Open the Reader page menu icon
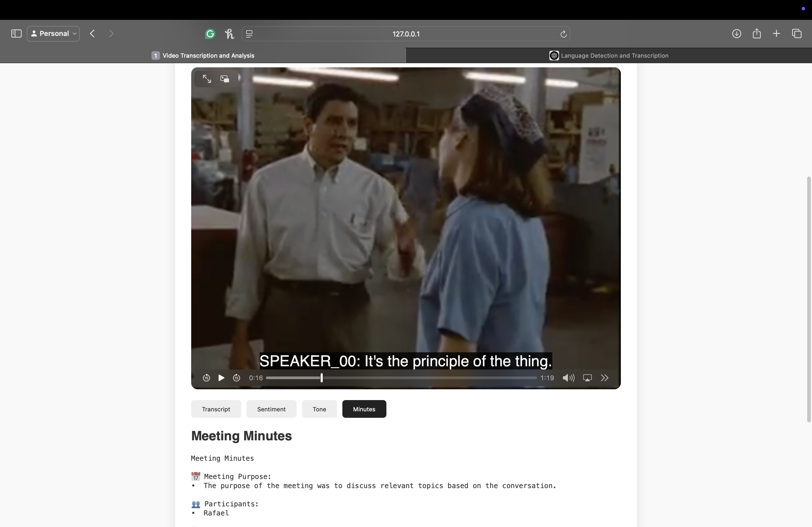 (249, 34)
